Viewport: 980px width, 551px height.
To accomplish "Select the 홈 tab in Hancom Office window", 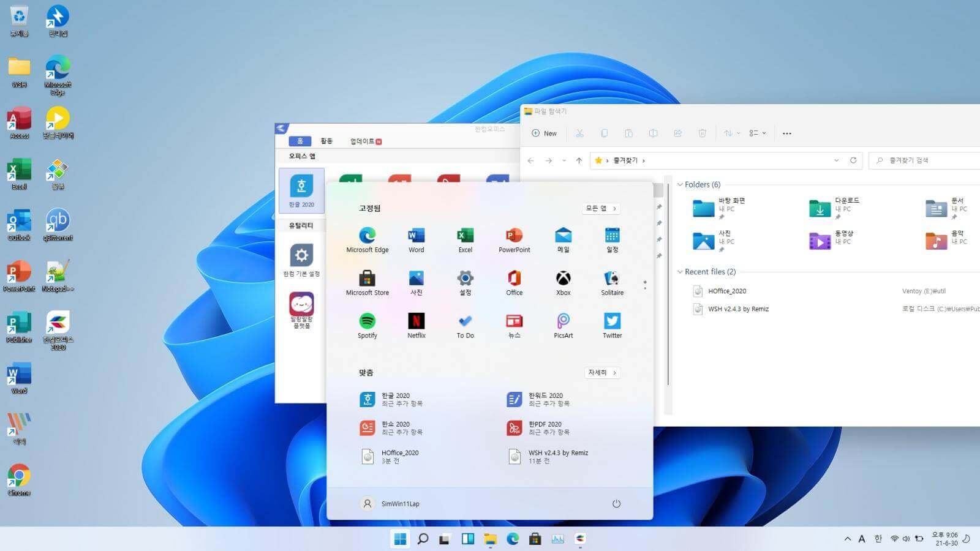I will coord(300,141).
